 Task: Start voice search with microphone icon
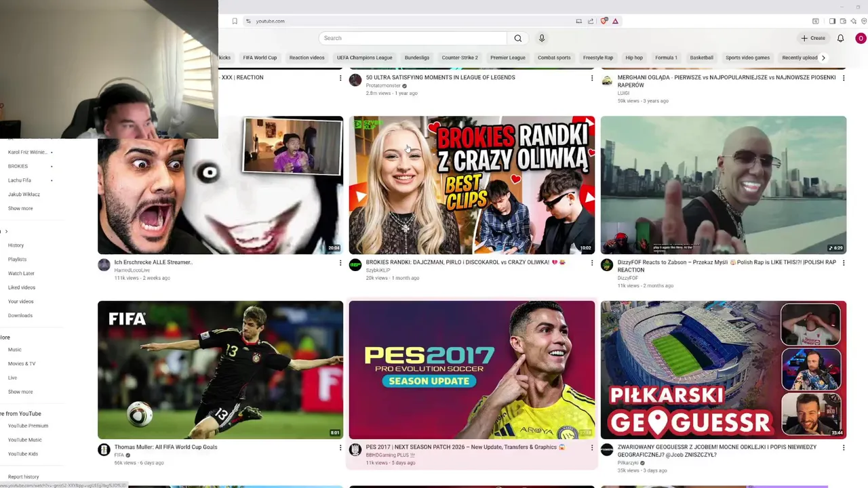point(542,38)
